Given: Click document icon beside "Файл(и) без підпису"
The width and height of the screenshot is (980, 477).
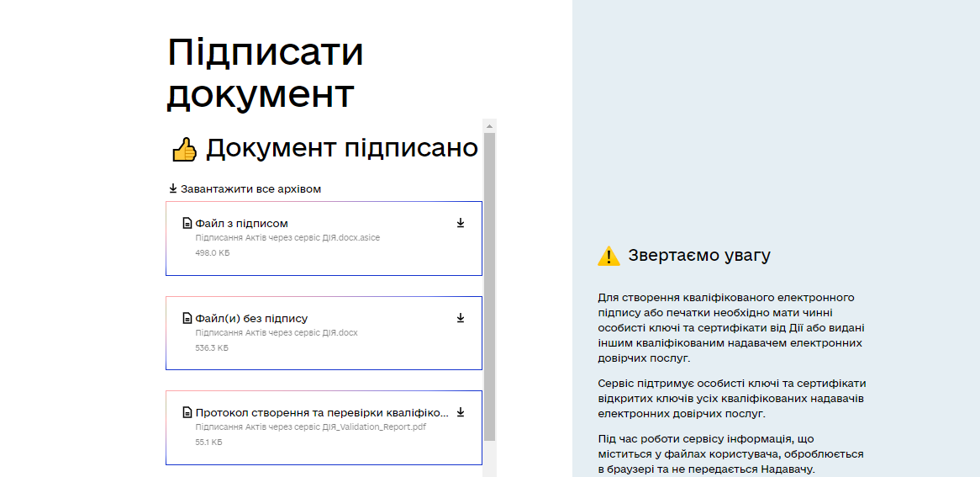Looking at the screenshot, I should (187, 318).
